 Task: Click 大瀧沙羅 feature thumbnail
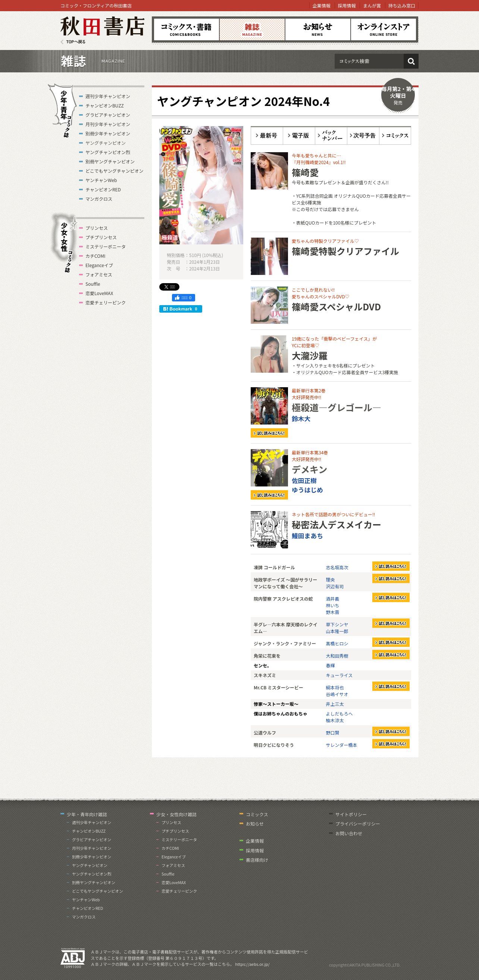(269, 354)
